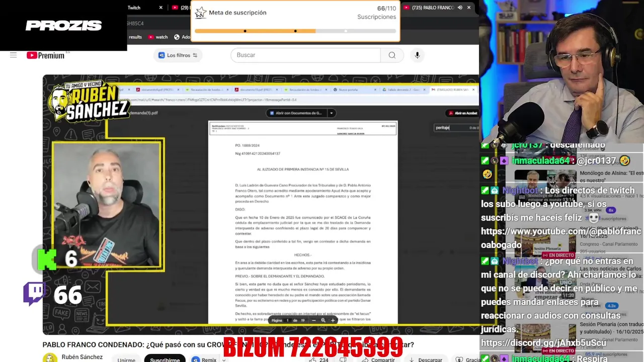The width and height of the screenshot is (644, 362).
Task: Zoom out in the PDF viewer toolbar
Action: [x=314, y=320]
